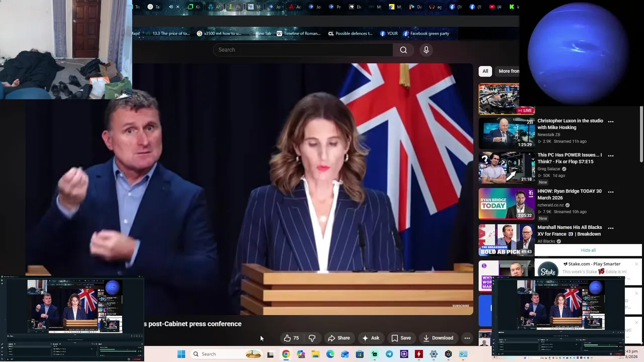Open the Windows Start menu
The image size is (644, 362).
[181, 354]
